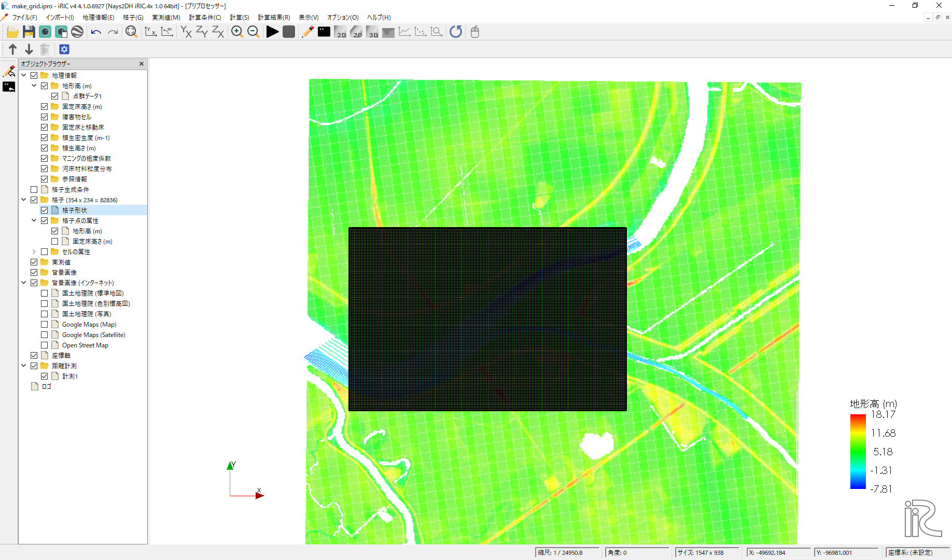Select the マニングの粗度係数 tree item
This screenshot has height=560, width=952.
[x=87, y=159]
